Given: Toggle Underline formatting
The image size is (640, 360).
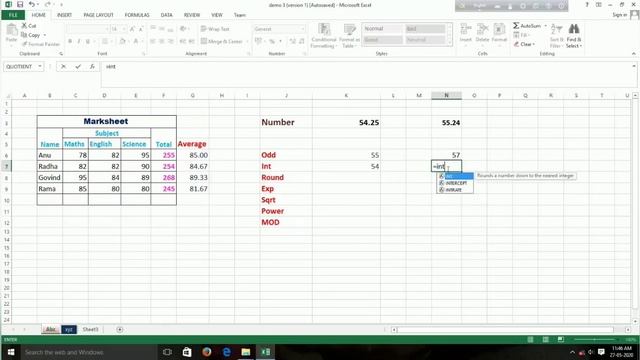Looking at the screenshot, I should click(x=88, y=41).
